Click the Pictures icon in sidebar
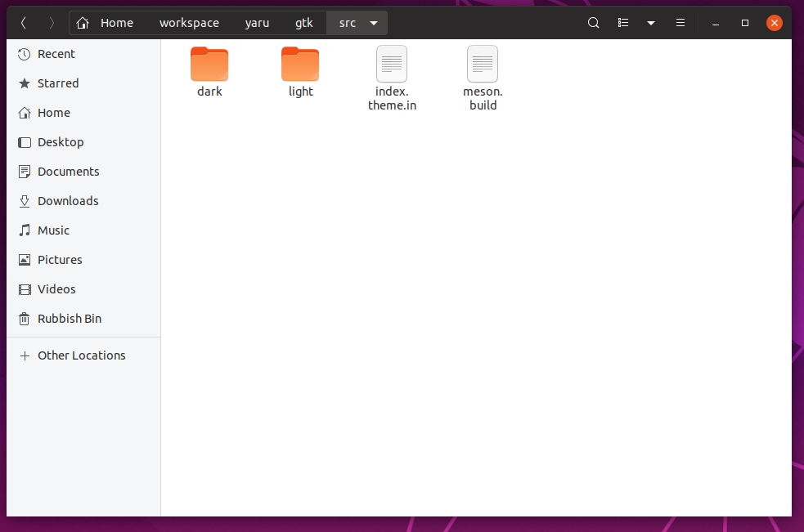Viewport: 804px width, 532px height. point(24,260)
